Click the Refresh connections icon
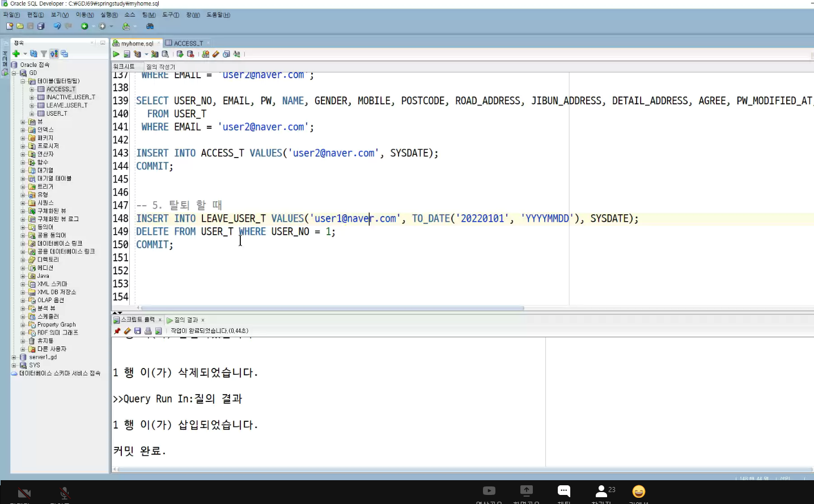 (33, 54)
